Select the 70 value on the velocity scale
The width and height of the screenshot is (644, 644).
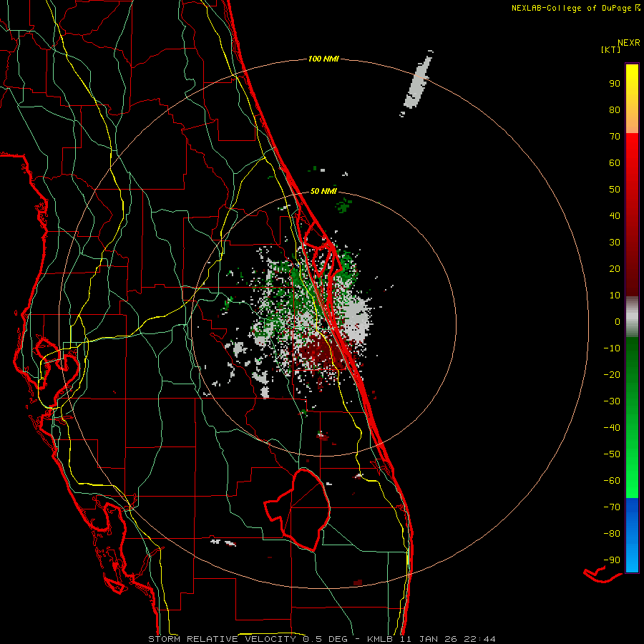pyautogui.click(x=615, y=137)
